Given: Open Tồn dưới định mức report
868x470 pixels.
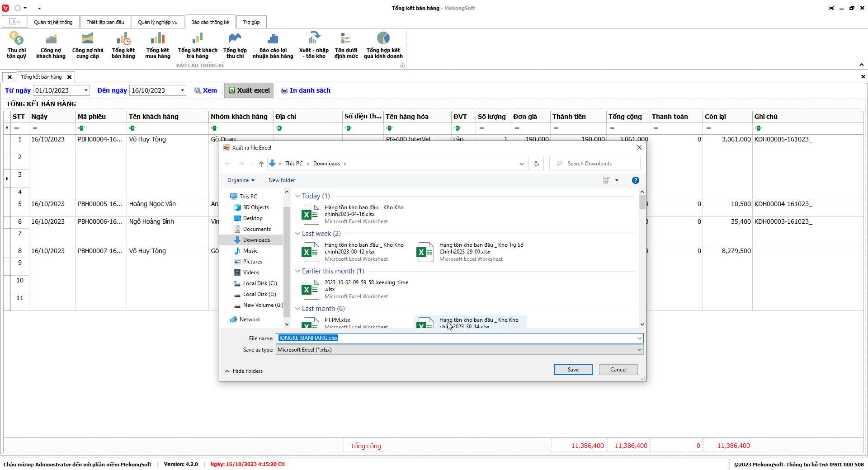Looking at the screenshot, I should coord(346,45).
